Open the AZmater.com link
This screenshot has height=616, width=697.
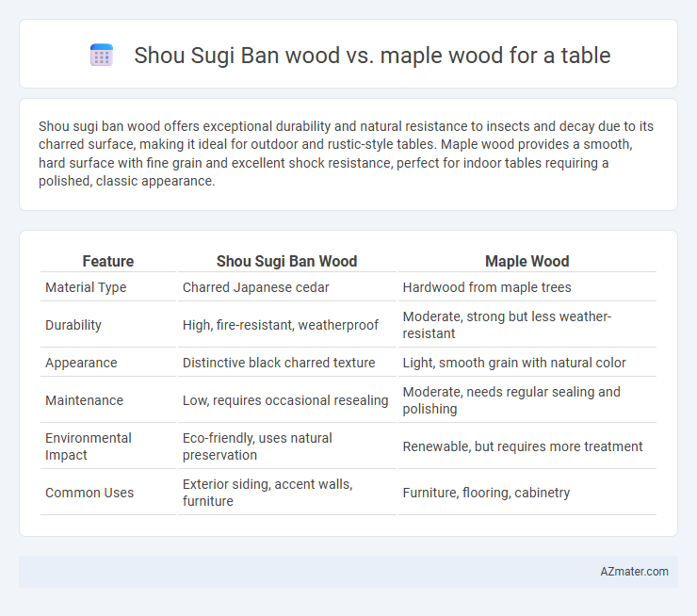pyautogui.click(x=634, y=572)
